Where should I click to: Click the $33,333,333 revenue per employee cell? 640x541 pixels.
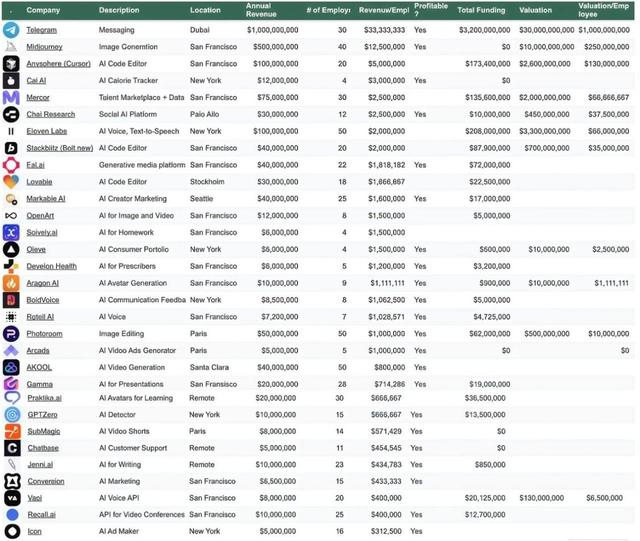point(384,30)
